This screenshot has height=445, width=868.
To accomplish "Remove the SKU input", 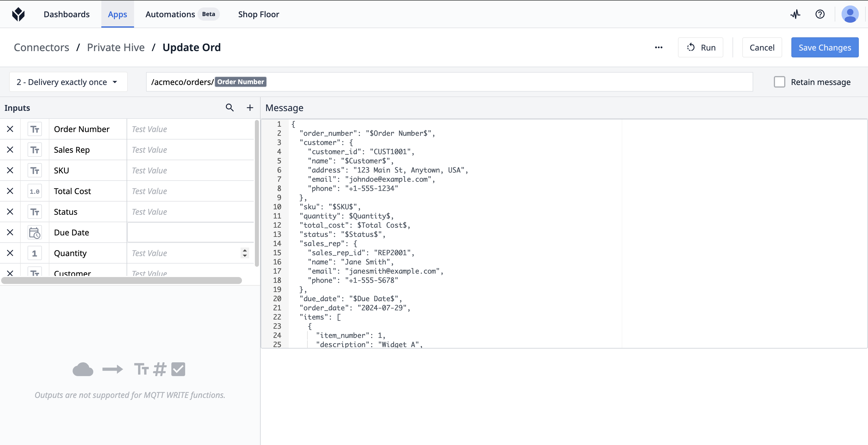I will pos(10,170).
